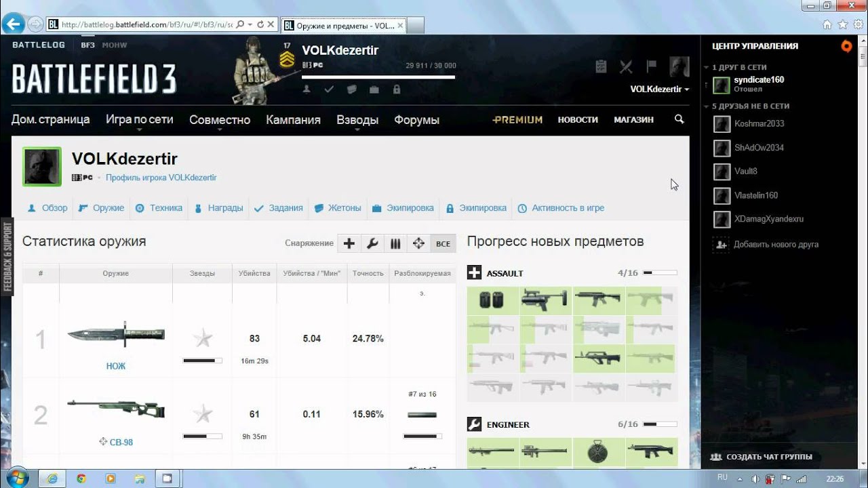
Task: Open the Feedback & Support side tab
Action: click(7, 256)
